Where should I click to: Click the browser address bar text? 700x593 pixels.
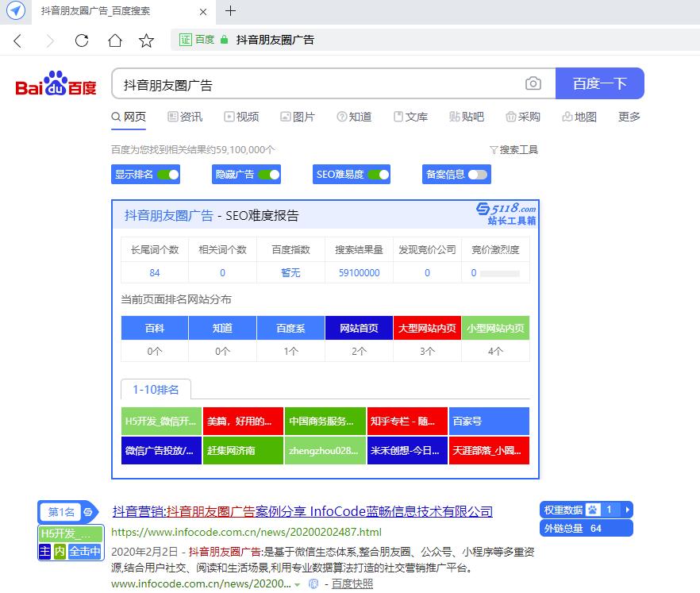pyautogui.click(x=275, y=40)
